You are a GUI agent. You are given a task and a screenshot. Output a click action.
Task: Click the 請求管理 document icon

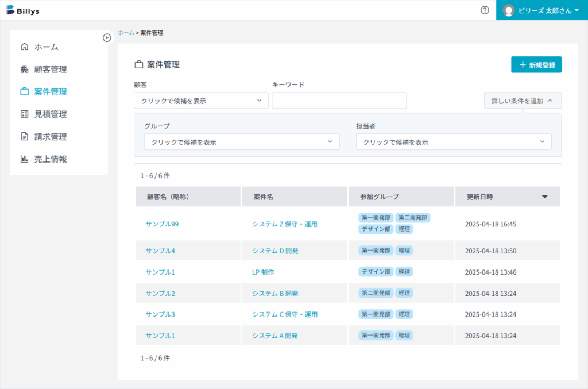(x=24, y=137)
